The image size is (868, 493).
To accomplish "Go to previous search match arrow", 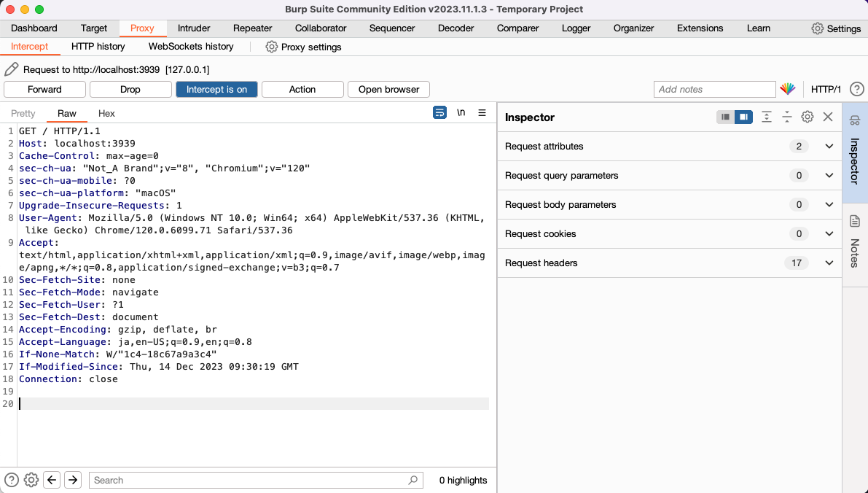I will click(x=52, y=481).
